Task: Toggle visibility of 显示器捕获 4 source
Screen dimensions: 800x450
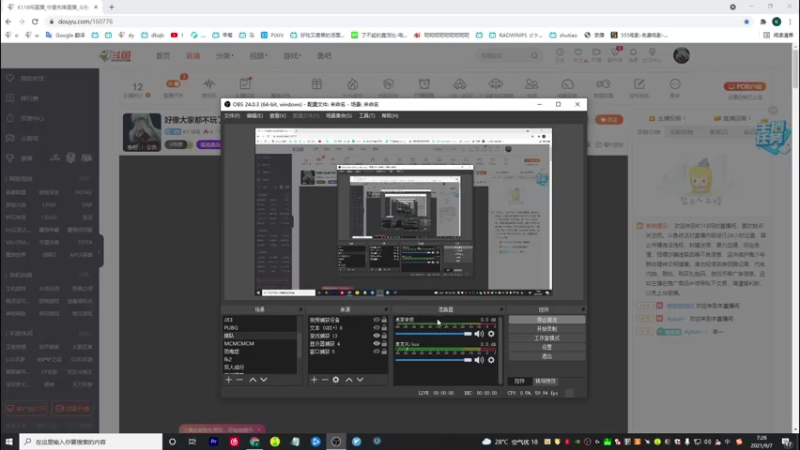Action: [377, 343]
